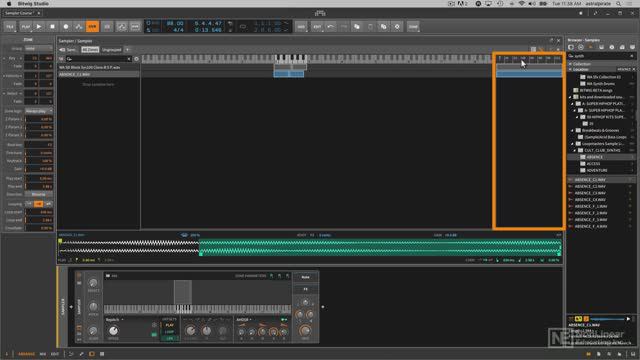Click the undo arrow in the toolbar
The image size is (640, 360).
(x=331, y=27)
